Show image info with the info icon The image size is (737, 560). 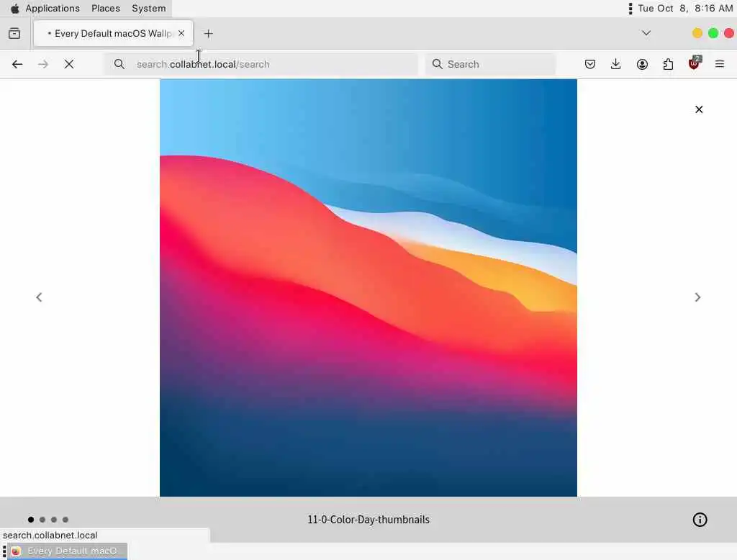(700, 520)
